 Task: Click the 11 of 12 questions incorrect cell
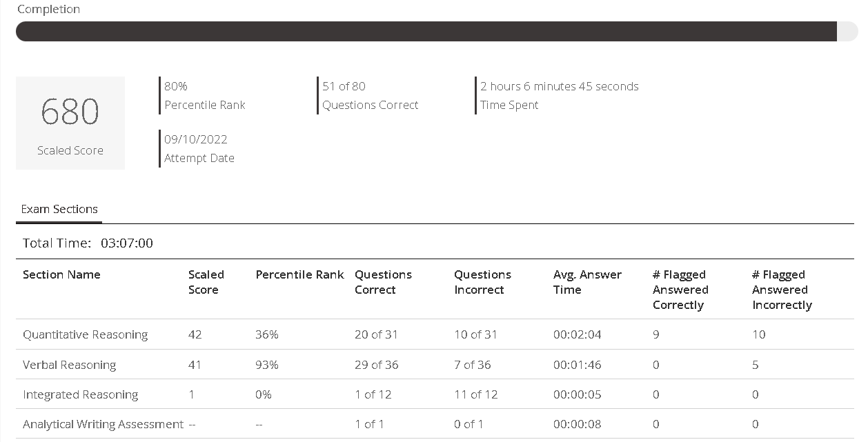[x=475, y=394]
